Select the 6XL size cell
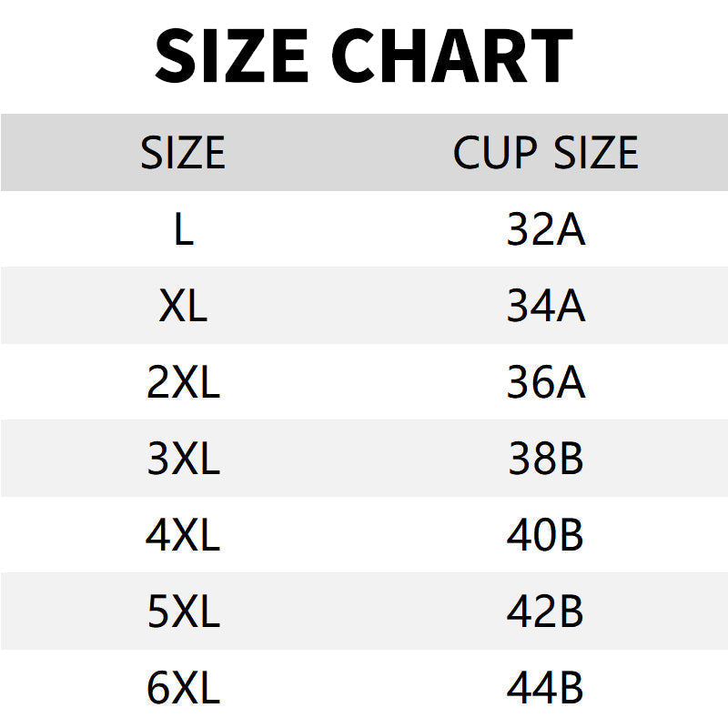Viewport: 728px width, 728px height. [x=184, y=688]
